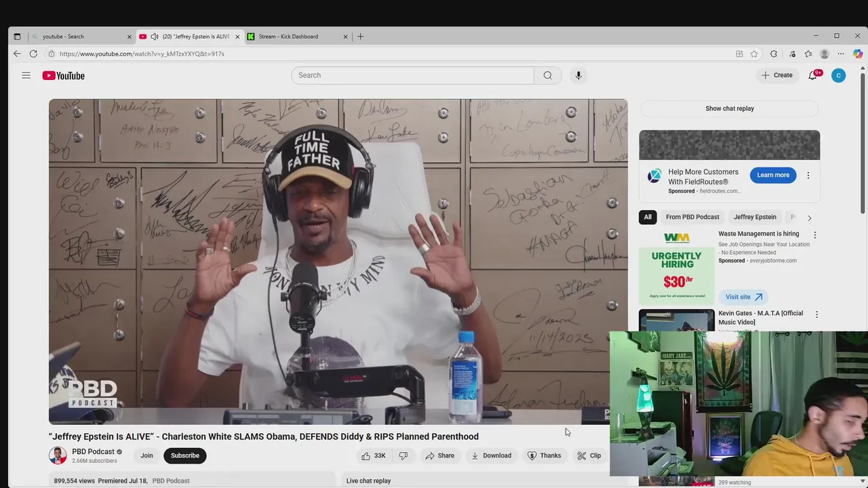The image size is (868, 488).
Task: Like the video with thumbs up
Action: coord(374,455)
